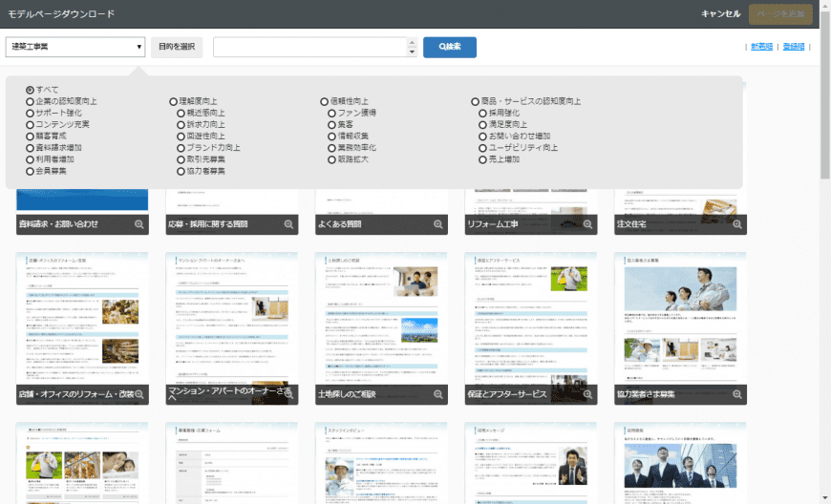This screenshot has width=831, height=504.
Task: Select the 協力業者さま募集 template thumbnail
Action: pyautogui.click(x=680, y=328)
